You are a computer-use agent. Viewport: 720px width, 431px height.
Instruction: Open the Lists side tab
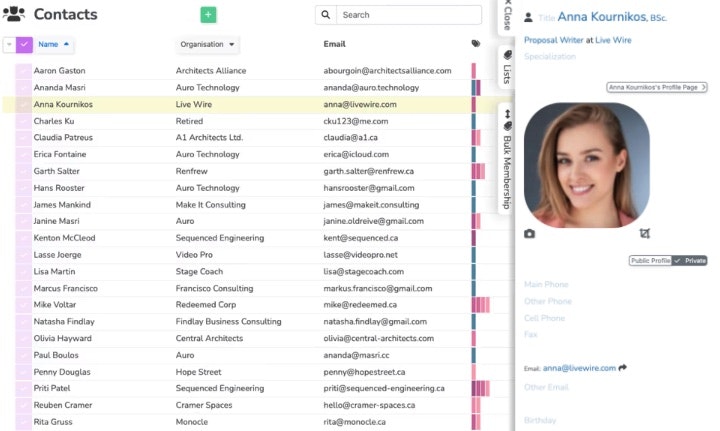506,67
